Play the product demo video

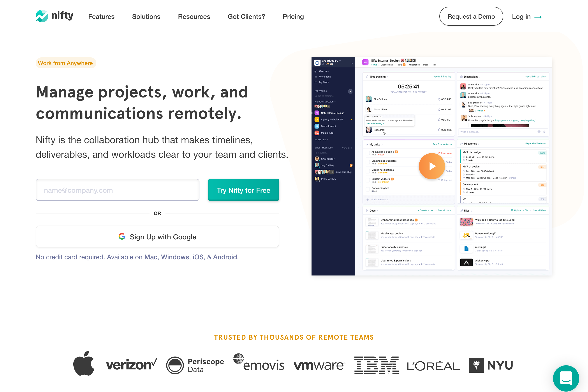431,166
